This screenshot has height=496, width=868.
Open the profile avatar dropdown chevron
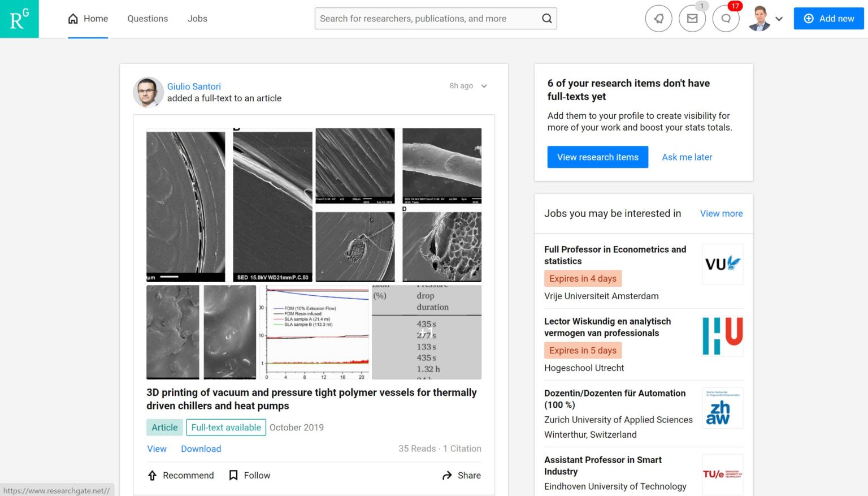pos(779,19)
